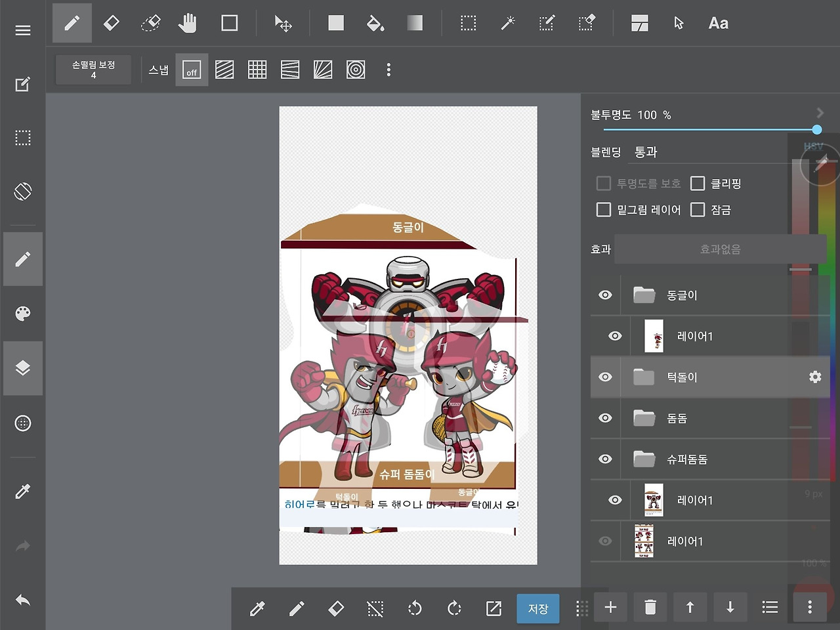Check the 밑그림 레이어 checkbox
Viewport: 840px width, 630px height.
604,210
